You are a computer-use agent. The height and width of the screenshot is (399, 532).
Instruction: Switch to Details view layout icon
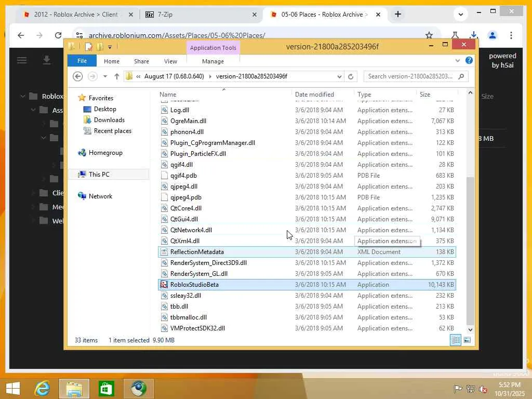pos(456,340)
